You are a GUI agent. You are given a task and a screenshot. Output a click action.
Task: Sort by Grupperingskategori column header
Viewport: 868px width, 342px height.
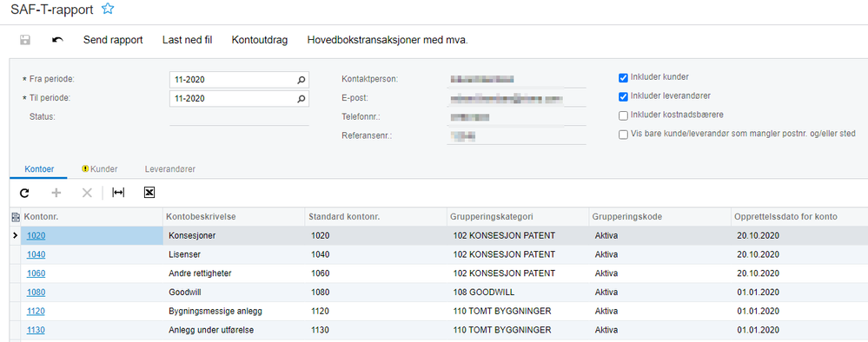tap(518, 217)
